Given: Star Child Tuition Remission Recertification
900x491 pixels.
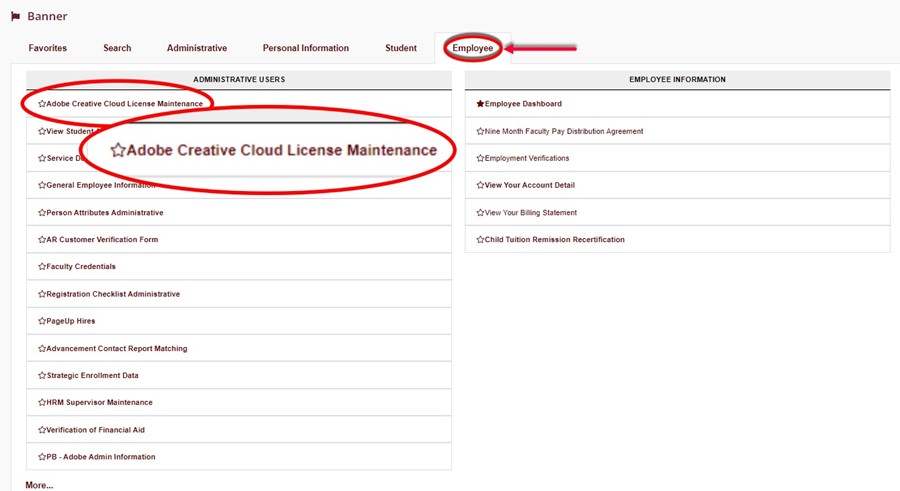Looking at the screenshot, I should tap(480, 239).
